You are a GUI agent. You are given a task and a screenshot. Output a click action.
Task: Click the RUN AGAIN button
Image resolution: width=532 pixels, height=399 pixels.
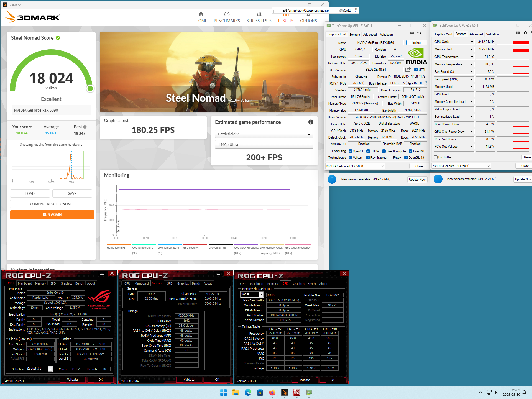click(52, 215)
